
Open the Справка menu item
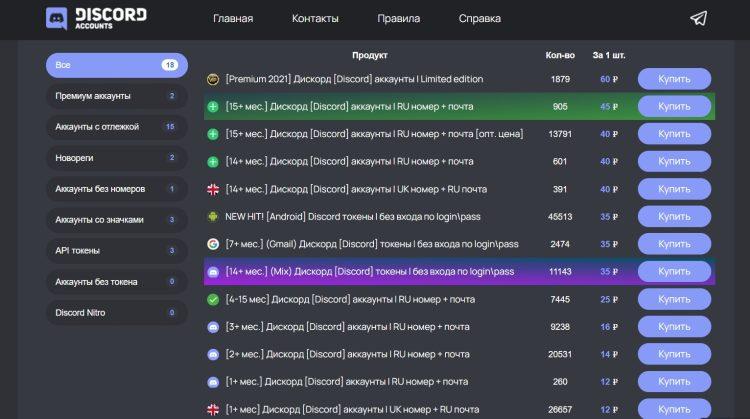click(480, 19)
